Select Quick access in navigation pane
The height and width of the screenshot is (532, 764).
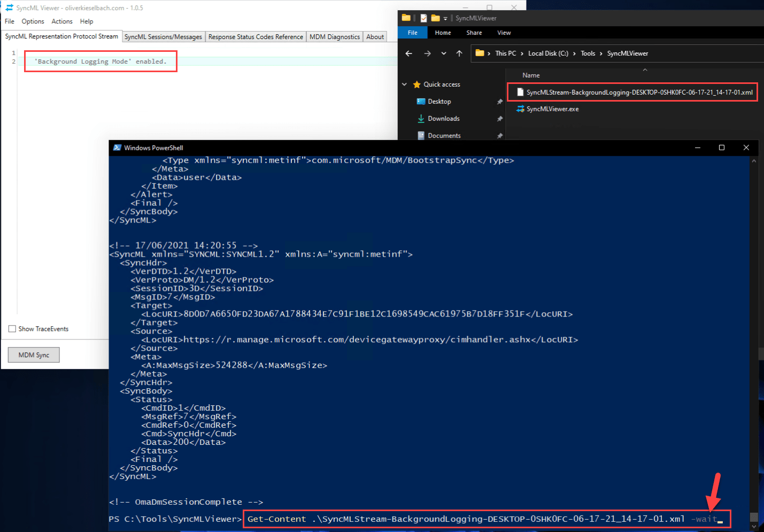coord(442,84)
